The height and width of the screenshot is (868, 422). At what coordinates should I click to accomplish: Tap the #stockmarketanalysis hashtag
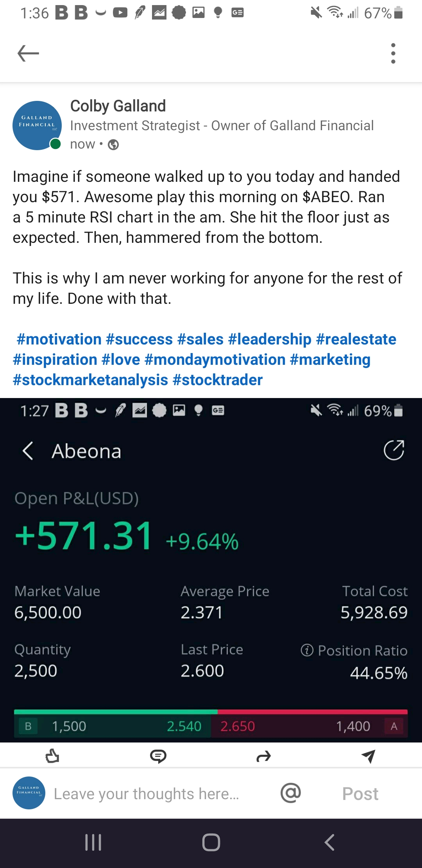(90, 380)
